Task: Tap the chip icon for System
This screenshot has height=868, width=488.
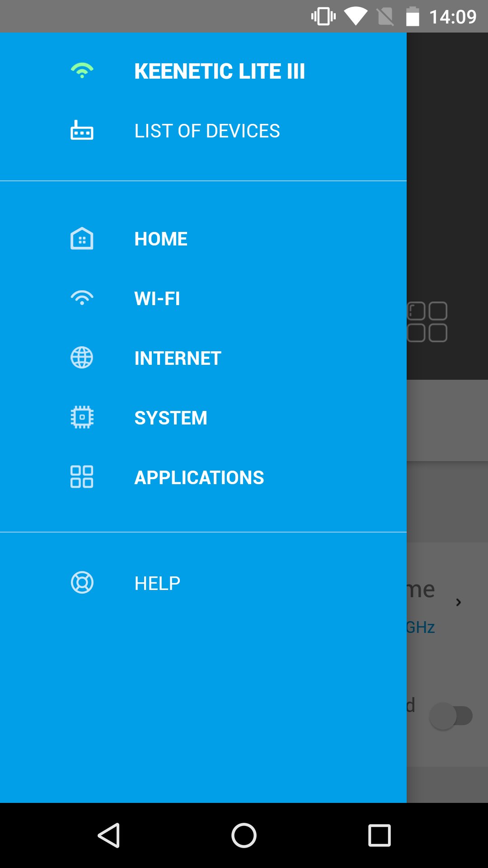Action: coord(82,417)
